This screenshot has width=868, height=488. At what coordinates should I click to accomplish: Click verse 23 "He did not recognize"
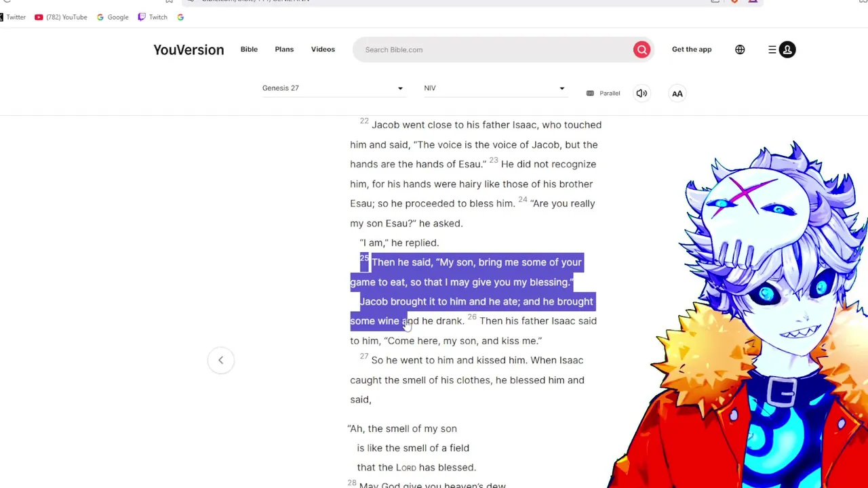pos(548,164)
